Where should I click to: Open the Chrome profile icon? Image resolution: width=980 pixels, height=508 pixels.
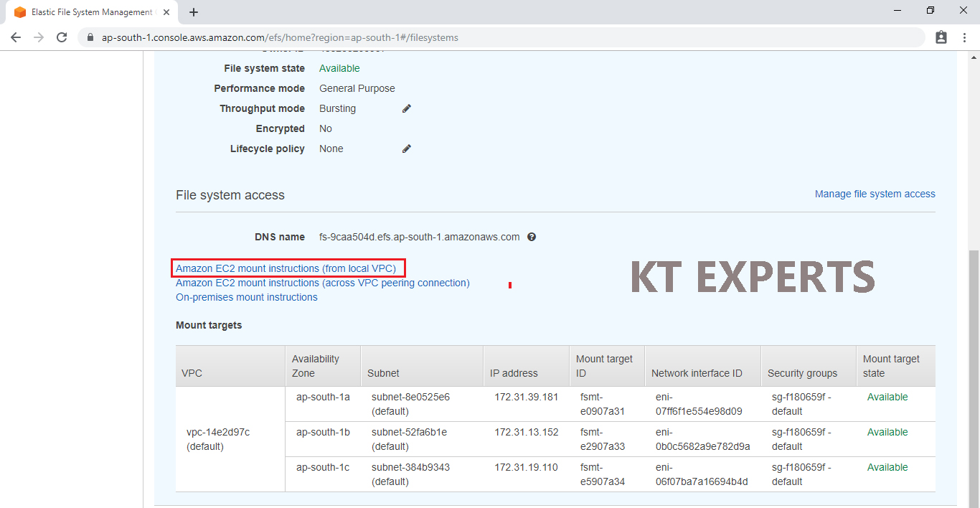pyautogui.click(x=941, y=37)
